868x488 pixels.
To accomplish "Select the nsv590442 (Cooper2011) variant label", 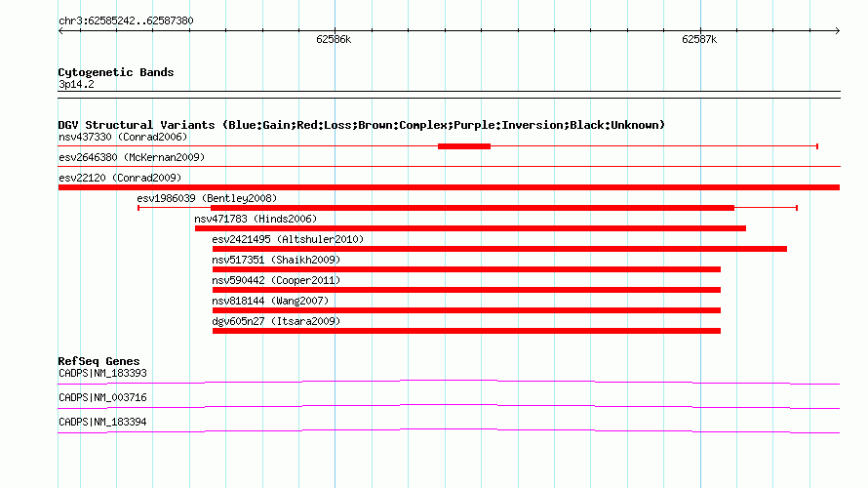I will click(276, 280).
